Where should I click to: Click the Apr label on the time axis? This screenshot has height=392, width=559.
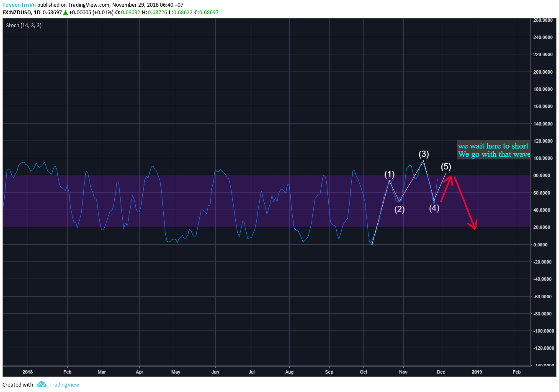coord(139,372)
